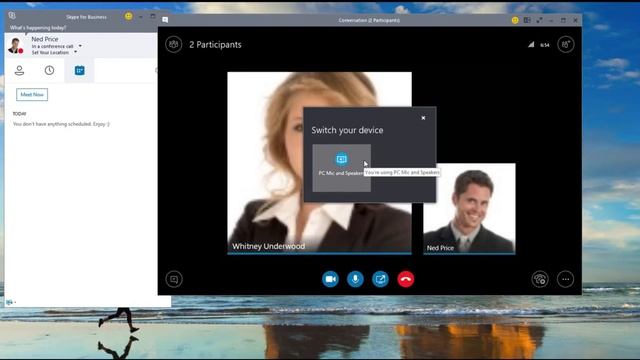This screenshot has height=360, width=640.
Task: Open the call controls phone icon
Action: 540,279
